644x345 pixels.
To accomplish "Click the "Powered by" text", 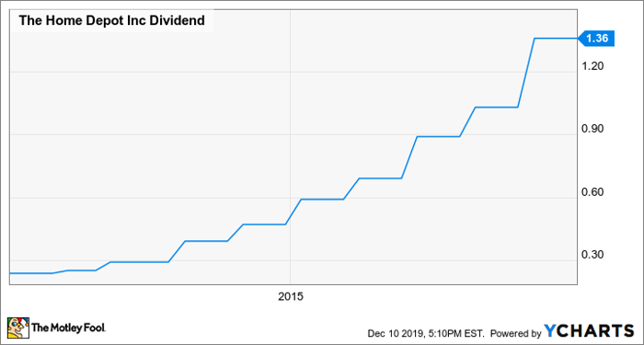I will (516, 332).
